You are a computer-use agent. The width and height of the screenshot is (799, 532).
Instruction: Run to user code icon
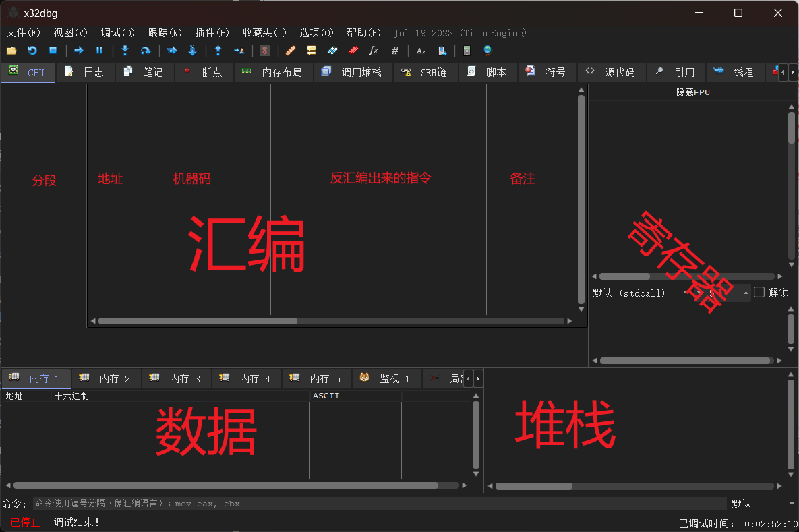point(239,51)
